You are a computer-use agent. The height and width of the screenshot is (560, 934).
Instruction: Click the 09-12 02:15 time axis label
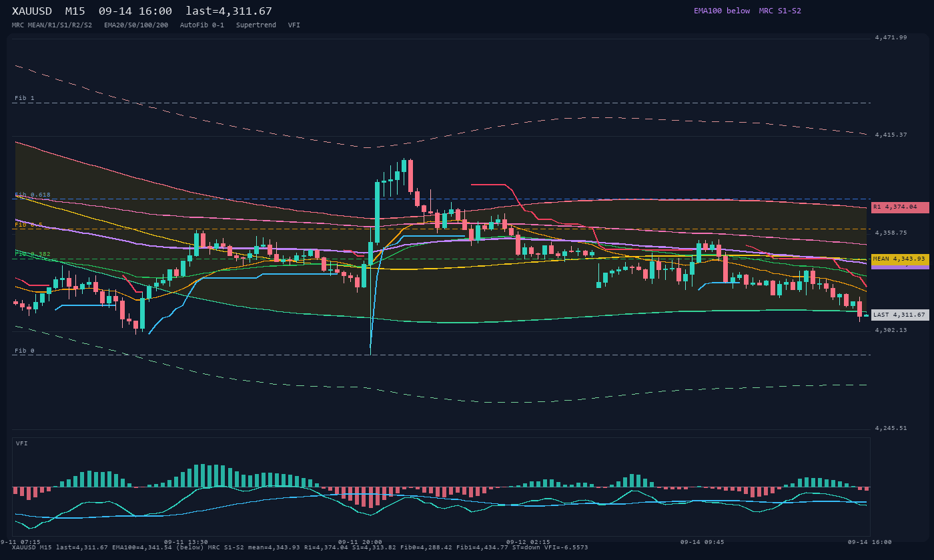[x=528, y=542]
